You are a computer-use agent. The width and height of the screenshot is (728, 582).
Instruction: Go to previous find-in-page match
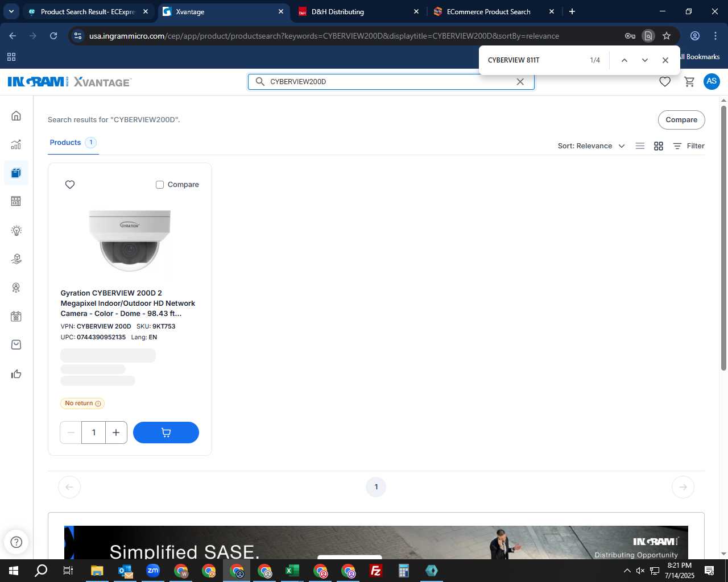tap(624, 60)
